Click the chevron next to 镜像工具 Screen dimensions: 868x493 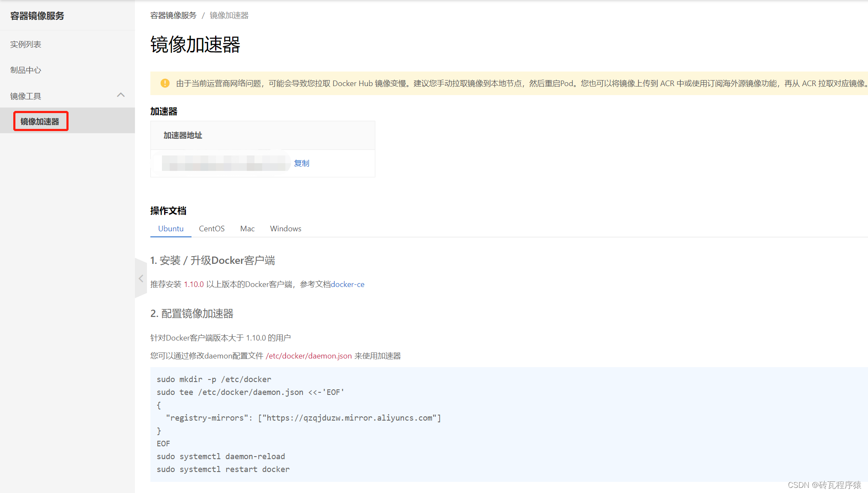(x=121, y=95)
